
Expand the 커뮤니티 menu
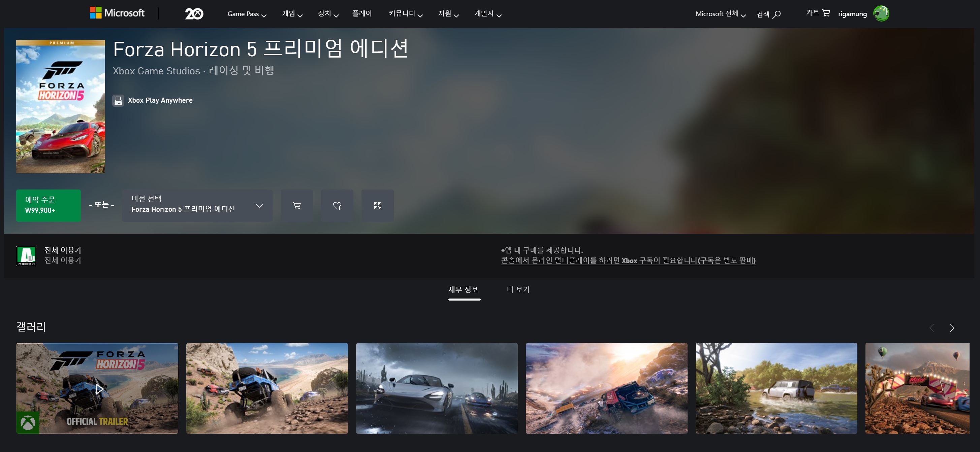pyautogui.click(x=406, y=14)
